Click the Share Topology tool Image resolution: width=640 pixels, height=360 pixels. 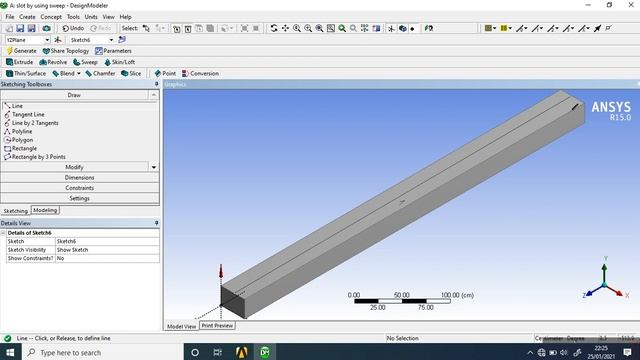click(x=66, y=51)
